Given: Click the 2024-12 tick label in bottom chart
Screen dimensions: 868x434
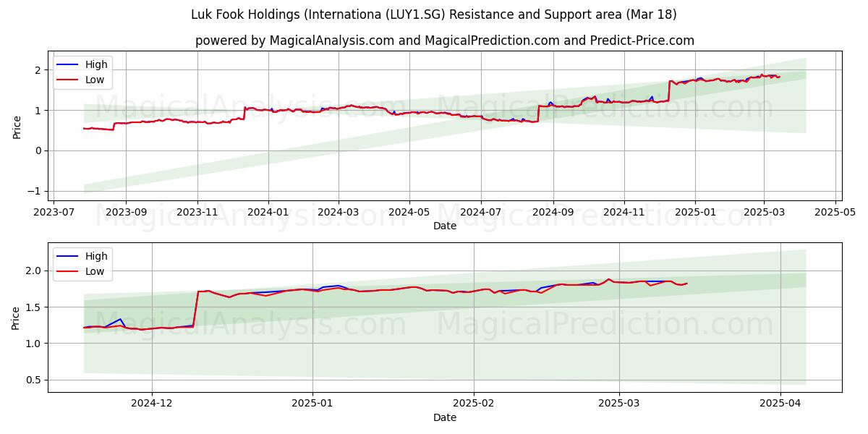Looking at the screenshot, I should tap(152, 404).
